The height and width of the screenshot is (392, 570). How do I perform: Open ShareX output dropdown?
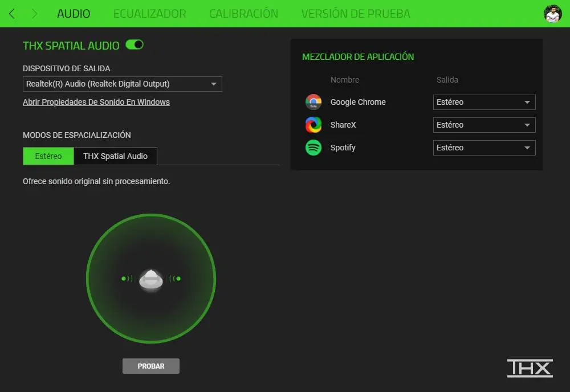(x=484, y=125)
